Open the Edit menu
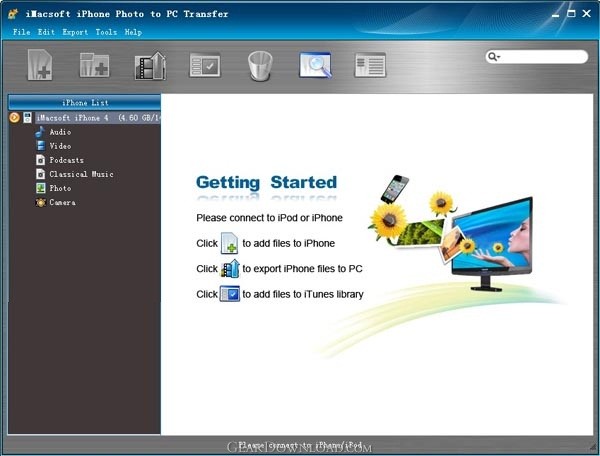The height and width of the screenshot is (456, 600). click(46, 32)
